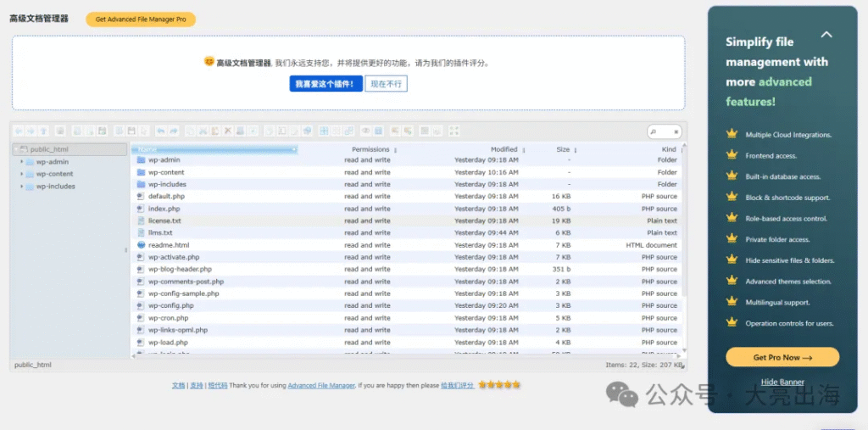Open the 文档 footer link
The height and width of the screenshot is (430, 868).
[178, 385]
